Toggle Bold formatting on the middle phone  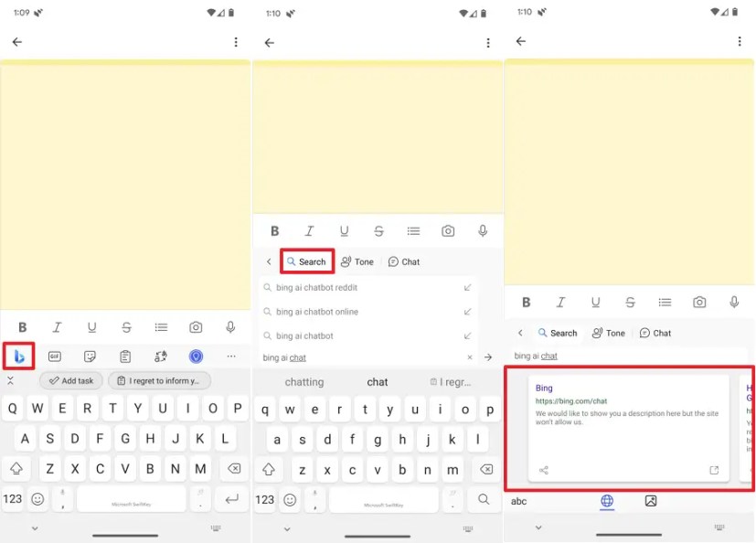coord(275,231)
